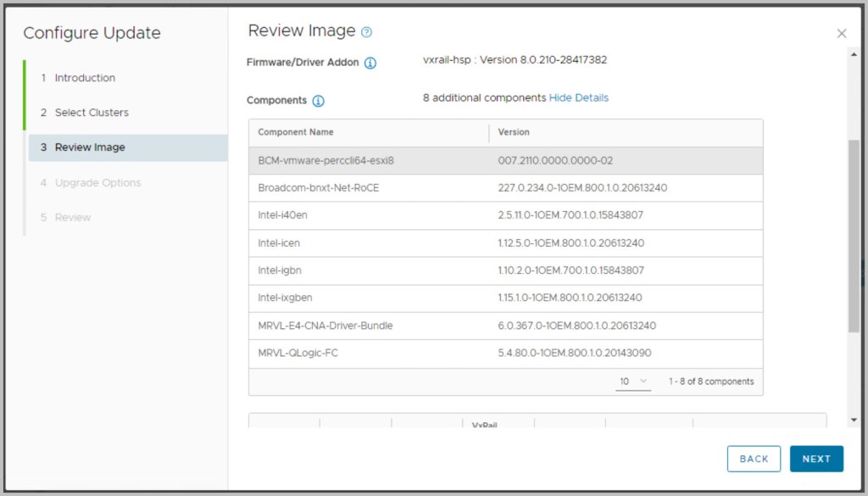
Task: Click the Version column header
Action: pyautogui.click(x=514, y=132)
